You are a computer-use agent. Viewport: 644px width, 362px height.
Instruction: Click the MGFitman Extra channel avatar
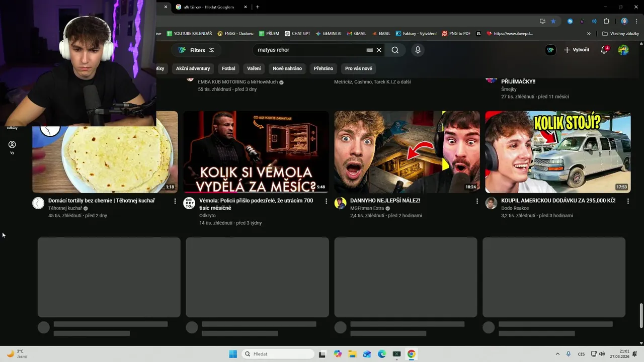(x=340, y=203)
